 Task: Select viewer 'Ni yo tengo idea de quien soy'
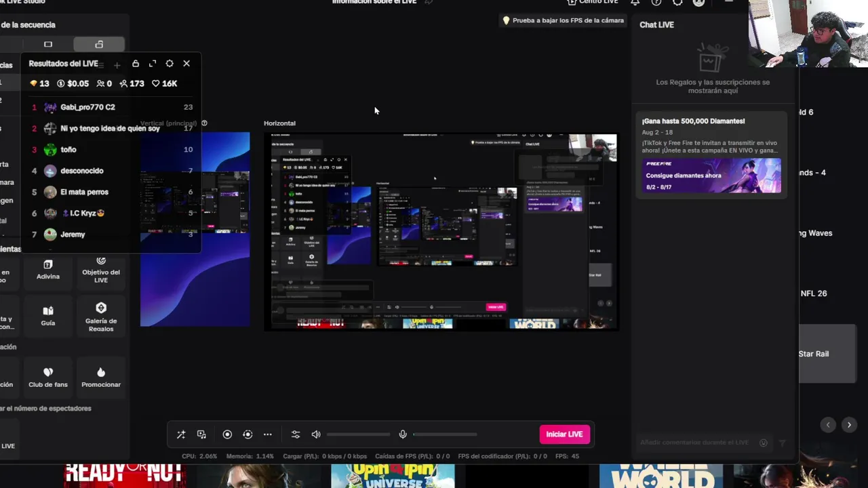click(112, 128)
